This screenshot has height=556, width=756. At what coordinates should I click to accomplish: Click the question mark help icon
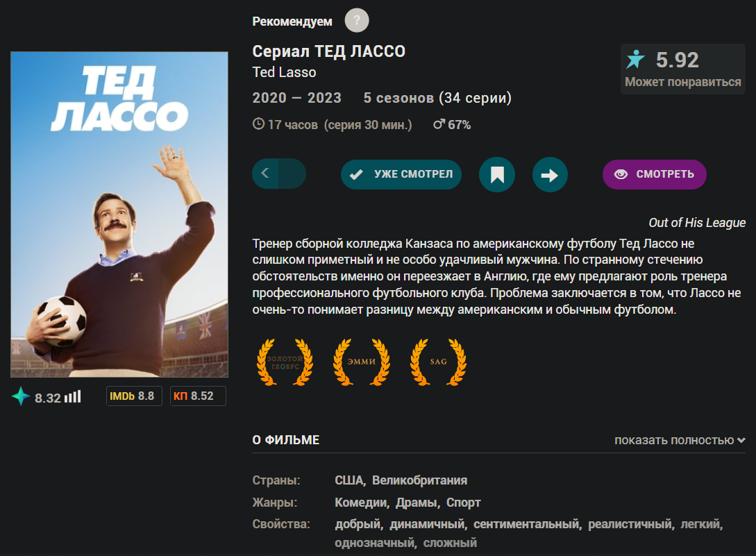[357, 21]
